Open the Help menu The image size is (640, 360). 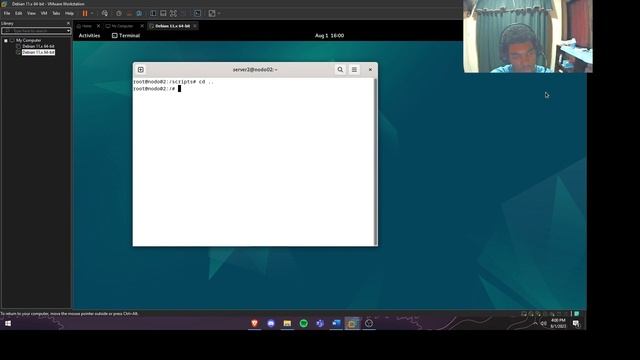(x=69, y=13)
